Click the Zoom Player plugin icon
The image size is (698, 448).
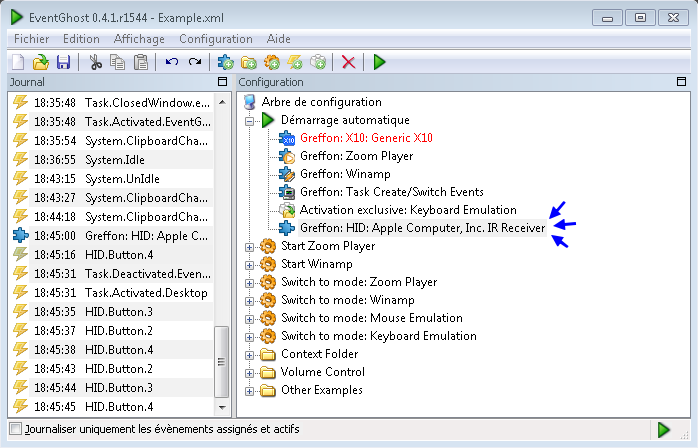(287, 156)
